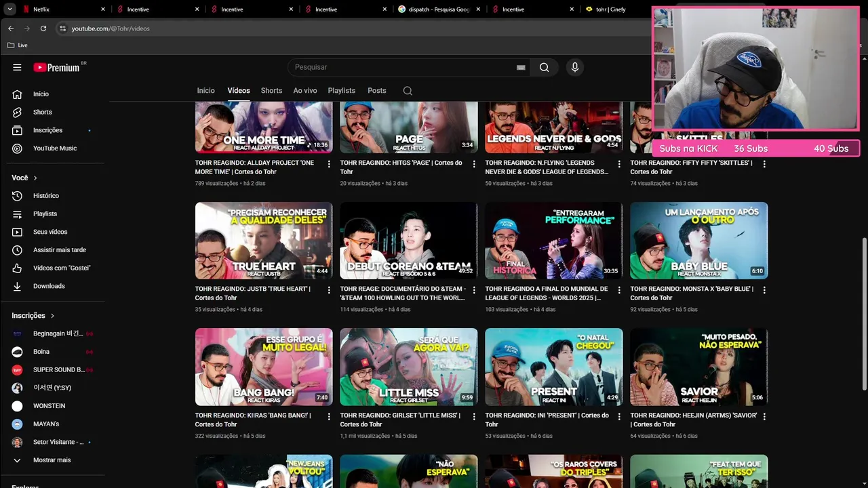Play the LITTLE MISS video thumbnail

click(409, 367)
